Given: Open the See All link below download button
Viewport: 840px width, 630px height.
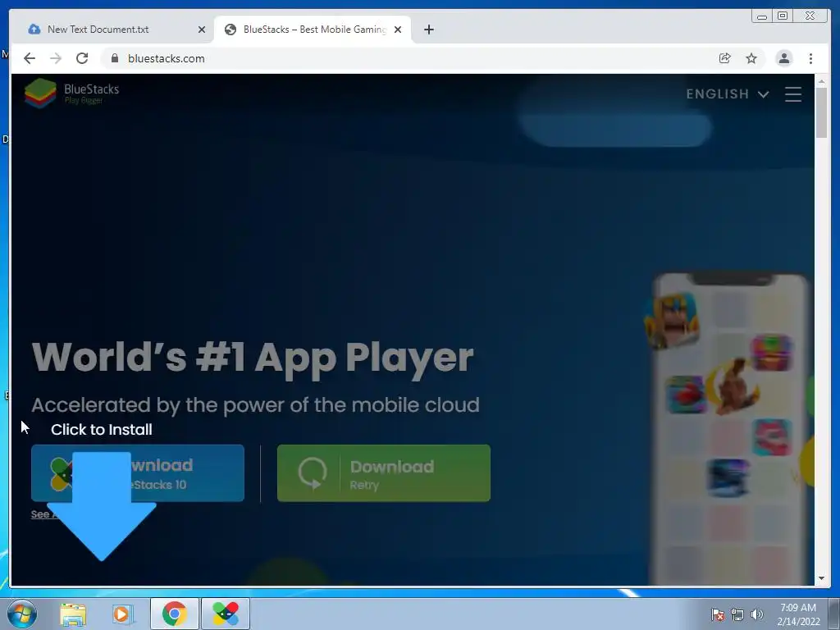Looking at the screenshot, I should click(x=43, y=514).
